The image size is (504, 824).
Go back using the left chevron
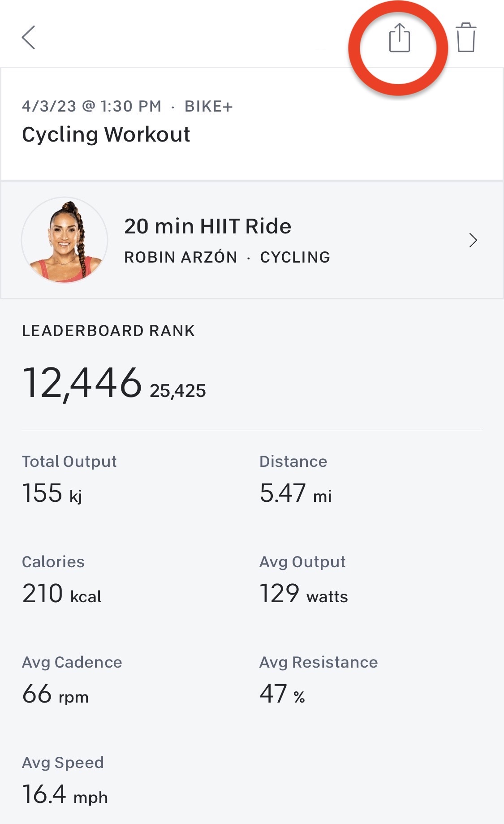tap(29, 37)
